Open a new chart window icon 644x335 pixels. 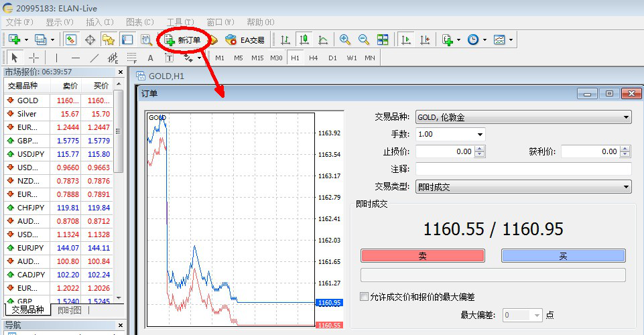click(14, 40)
